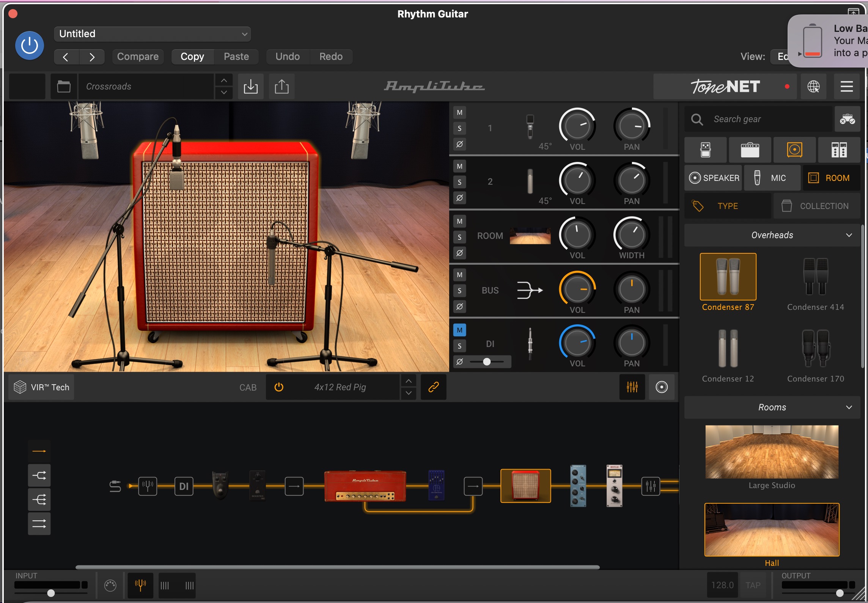The image size is (868, 603).
Task: Open the globe web icon
Action: pyautogui.click(x=813, y=86)
